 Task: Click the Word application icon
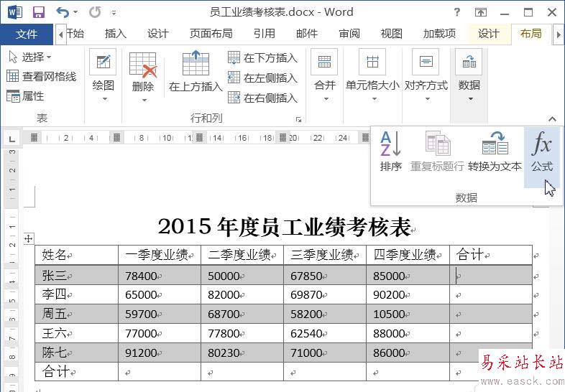point(15,12)
